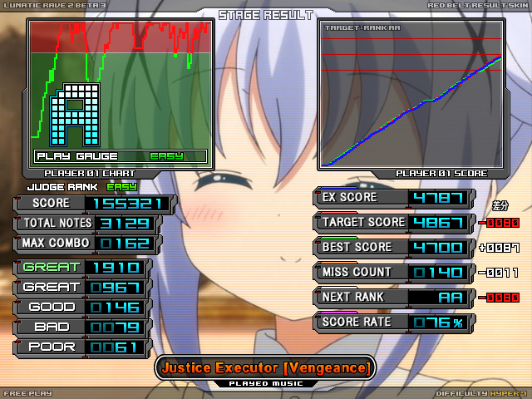The image size is (532, 399).
Task: Click the FREE PLAY status text
Action: coord(27,393)
